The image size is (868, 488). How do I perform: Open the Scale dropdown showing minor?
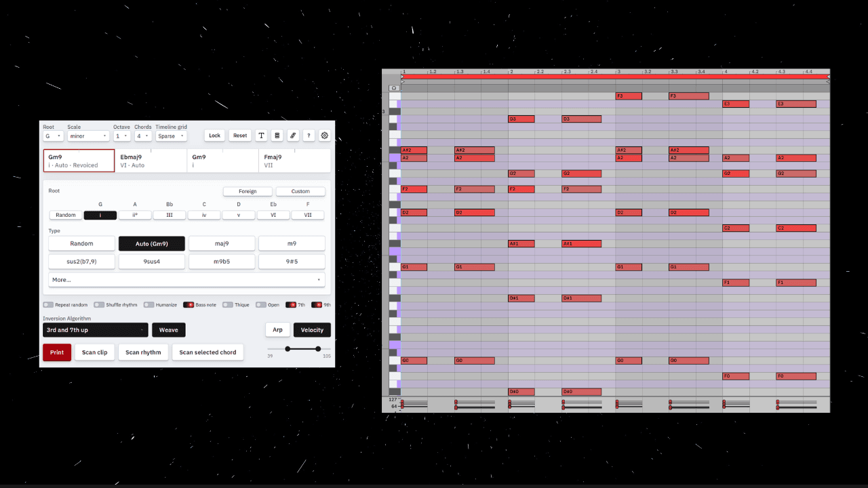coord(88,136)
